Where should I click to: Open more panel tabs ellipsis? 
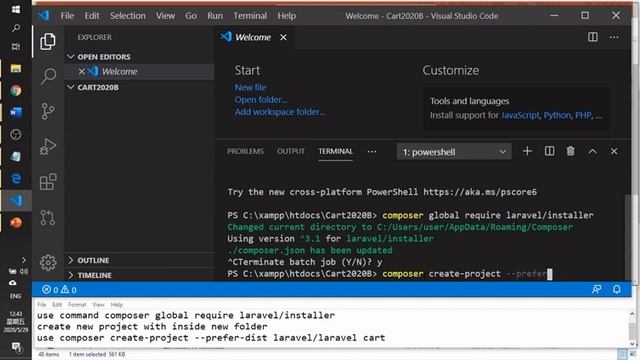tap(371, 151)
